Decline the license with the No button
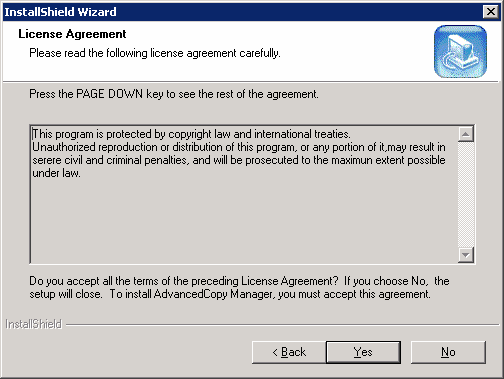This screenshot has width=504, height=379. click(448, 352)
